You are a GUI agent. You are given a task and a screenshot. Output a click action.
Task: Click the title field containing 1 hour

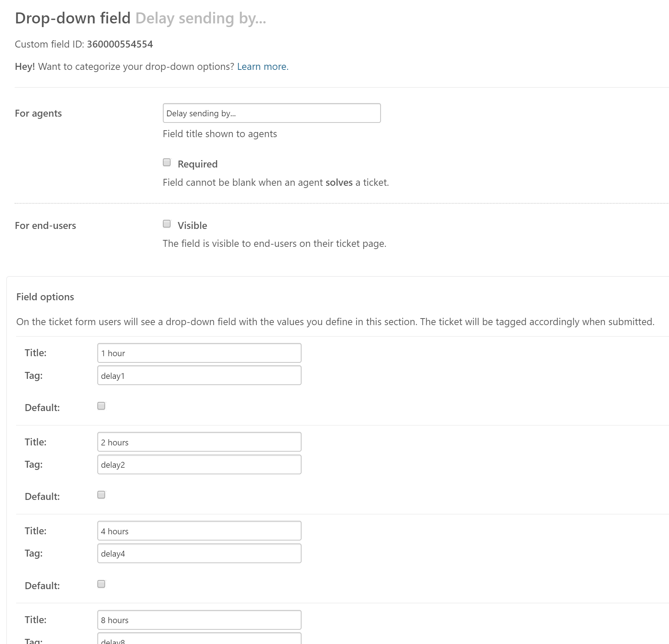point(199,353)
